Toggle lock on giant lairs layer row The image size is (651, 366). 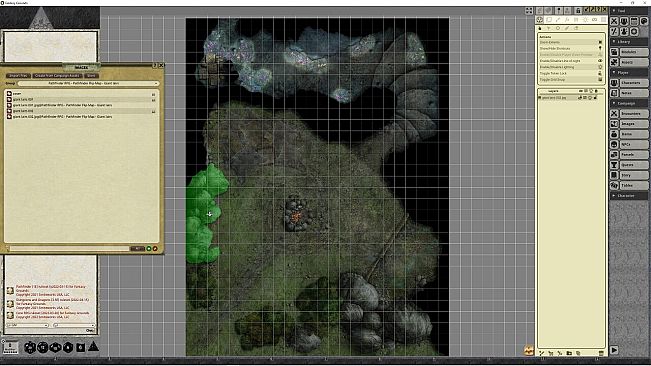pyautogui.click(x=595, y=98)
